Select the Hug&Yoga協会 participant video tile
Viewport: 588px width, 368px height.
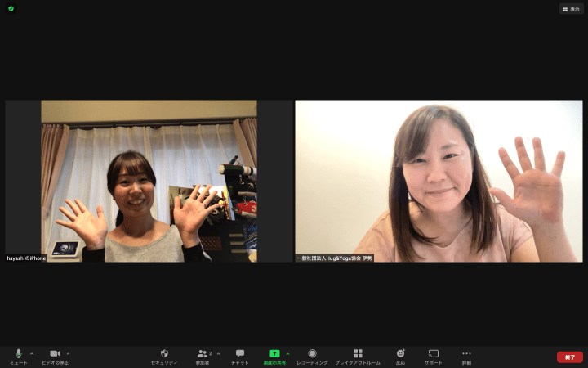(x=439, y=181)
